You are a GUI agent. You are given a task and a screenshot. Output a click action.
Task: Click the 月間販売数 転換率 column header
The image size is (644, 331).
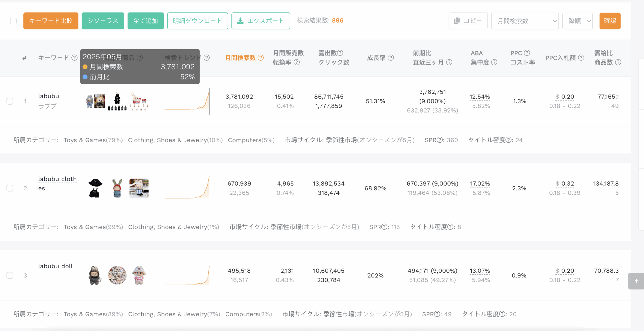[288, 58]
